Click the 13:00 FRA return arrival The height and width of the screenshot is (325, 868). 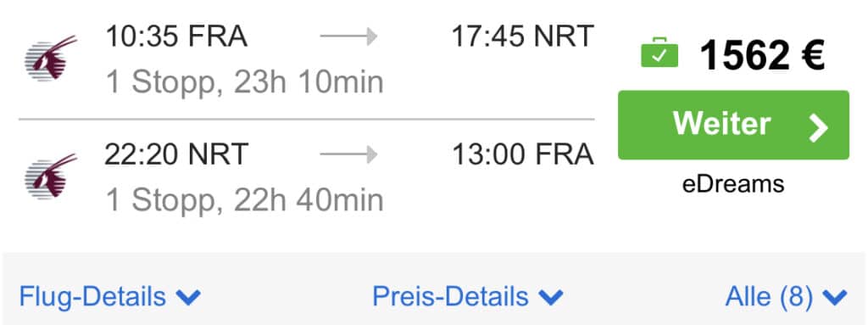point(522,154)
